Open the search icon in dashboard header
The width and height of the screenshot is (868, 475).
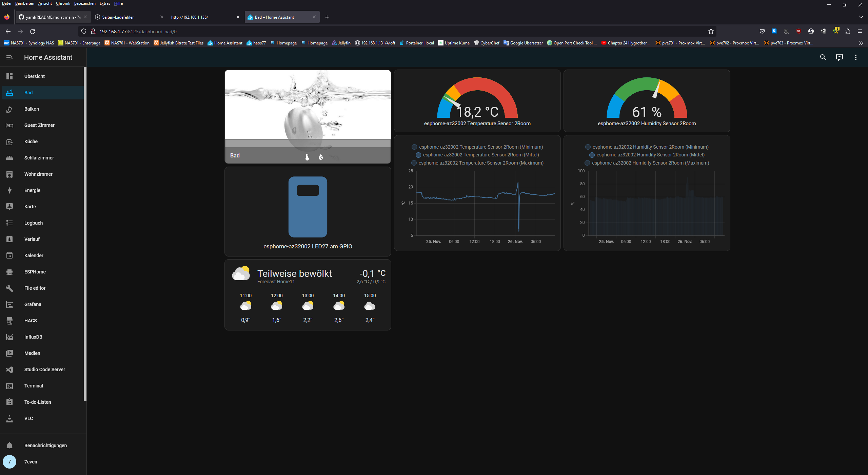(x=823, y=57)
